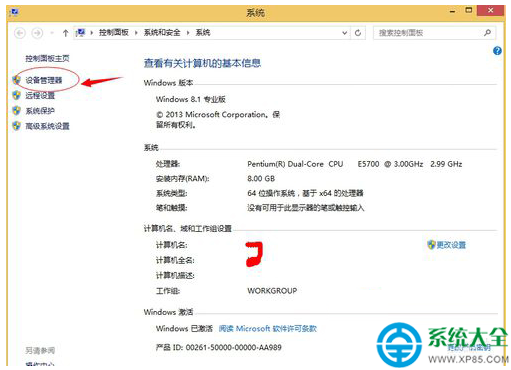The image size is (511, 370).
Task: Select 控制面板 in the breadcrumb path
Action: point(114,33)
